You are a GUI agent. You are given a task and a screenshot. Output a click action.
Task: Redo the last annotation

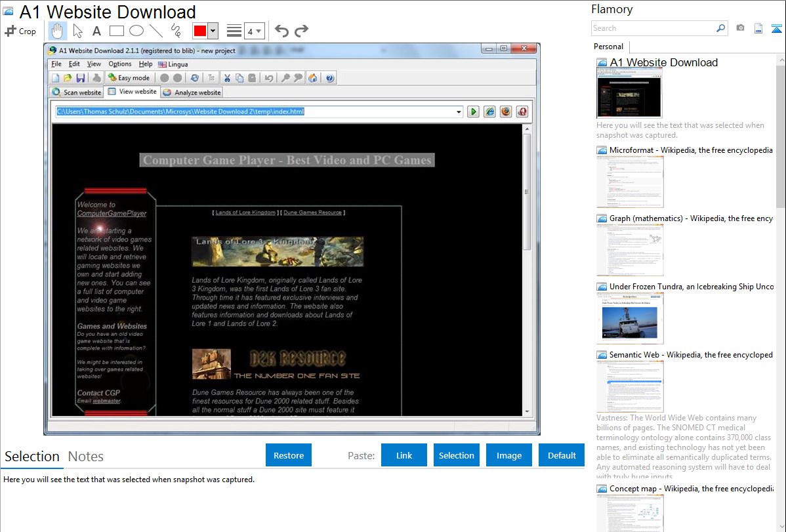(301, 31)
